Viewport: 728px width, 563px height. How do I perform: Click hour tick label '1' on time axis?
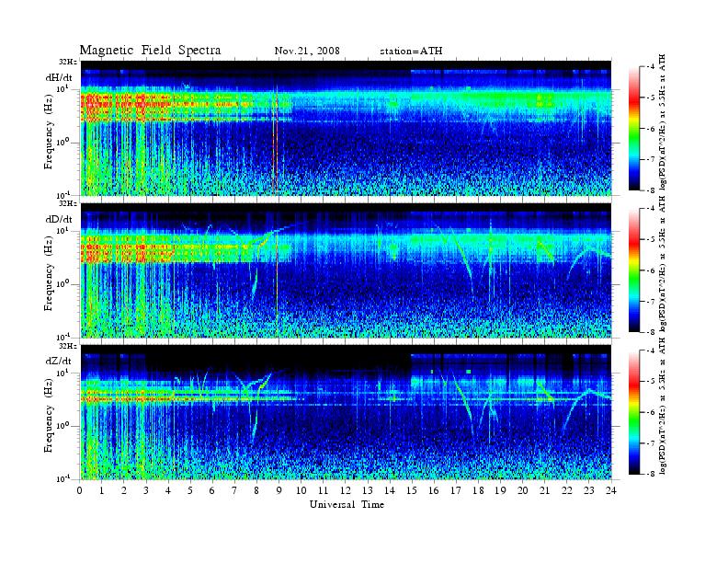tap(102, 490)
